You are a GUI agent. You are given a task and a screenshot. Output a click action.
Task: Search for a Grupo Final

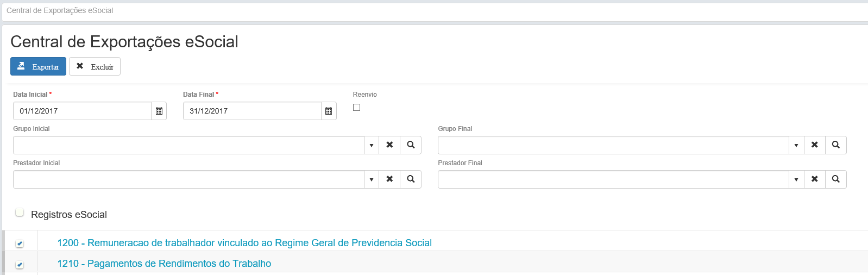pyautogui.click(x=835, y=145)
